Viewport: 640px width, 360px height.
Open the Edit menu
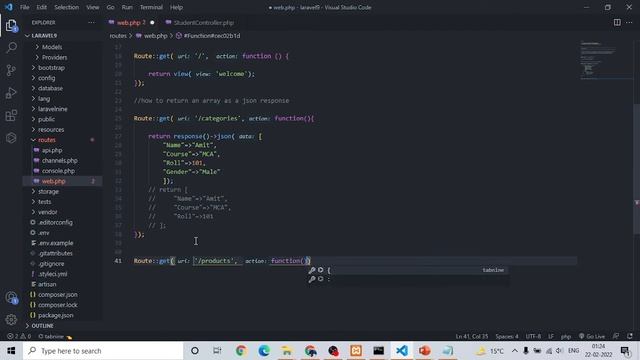click(42, 7)
